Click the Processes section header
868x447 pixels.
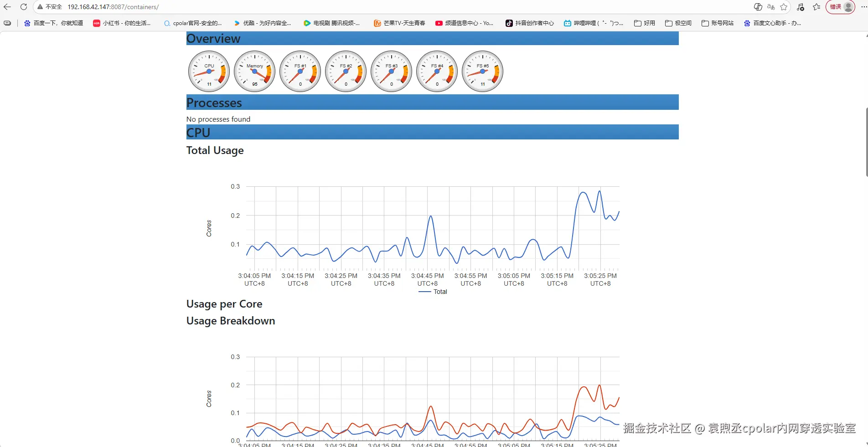pos(433,102)
